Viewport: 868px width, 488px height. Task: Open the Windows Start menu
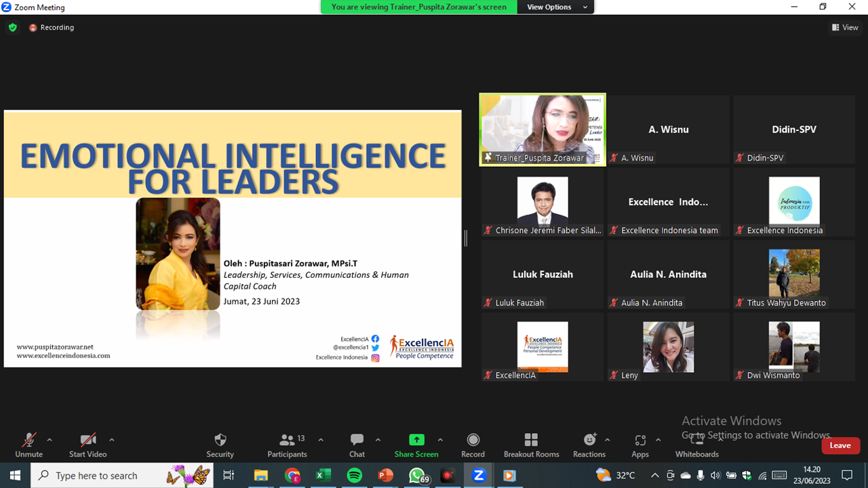[x=15, y=475]
